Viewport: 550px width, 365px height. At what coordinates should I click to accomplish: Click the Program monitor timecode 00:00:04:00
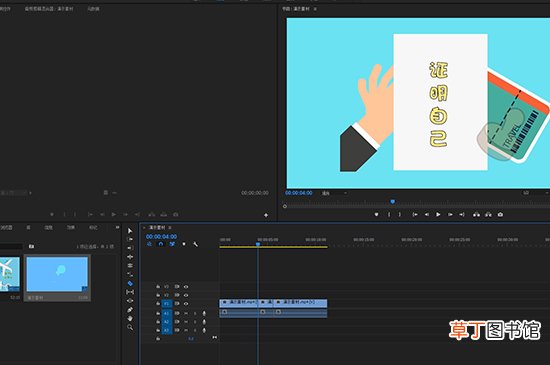click(x=299, y=193)
